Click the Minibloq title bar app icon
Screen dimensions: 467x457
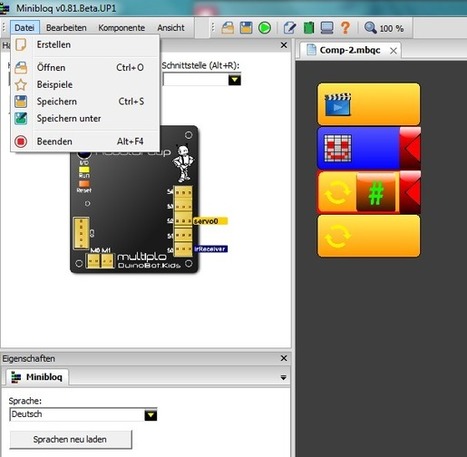point(5,8)
